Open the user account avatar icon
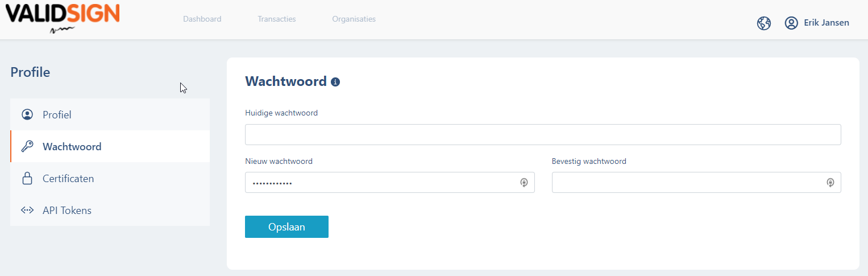 coord(791,23)
